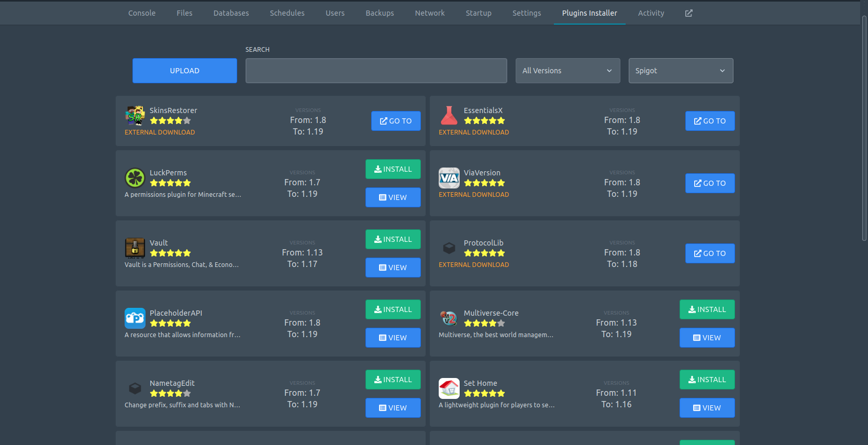Click GO TO for EssentialsX
The width and height of the screenshot is (868, 445).
[710, 121]
